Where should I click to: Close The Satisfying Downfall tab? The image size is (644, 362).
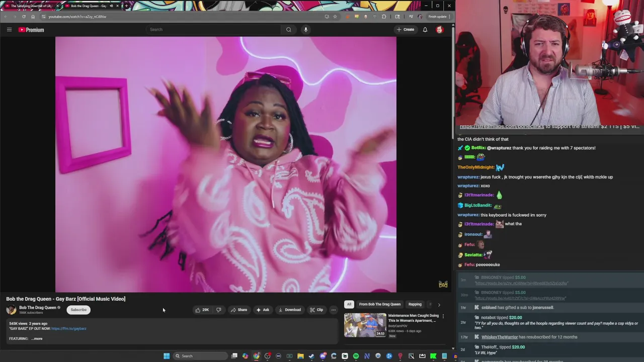click(x=57, y=6)
